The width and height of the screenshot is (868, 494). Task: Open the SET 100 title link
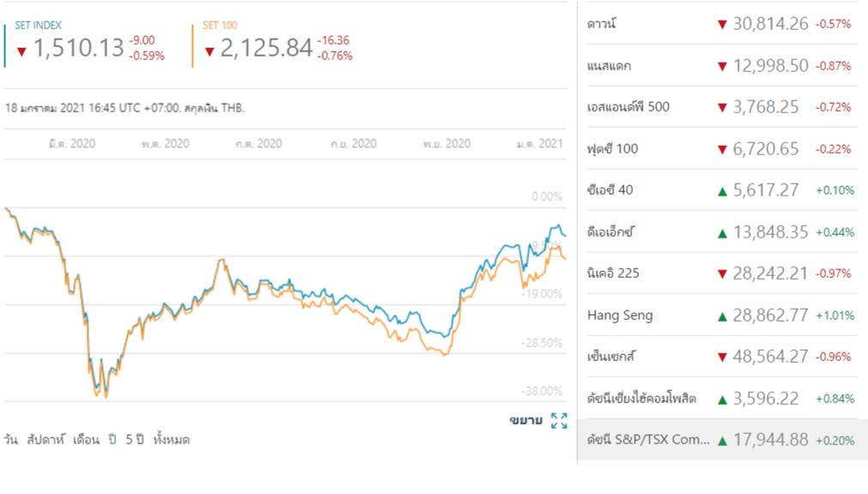click(x=219, y=26)
